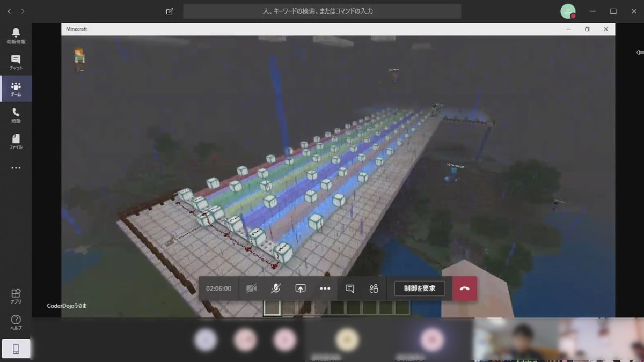Select the participant video thumbnail with person
This screenshot has height=362, width=644.
point(515,341)
